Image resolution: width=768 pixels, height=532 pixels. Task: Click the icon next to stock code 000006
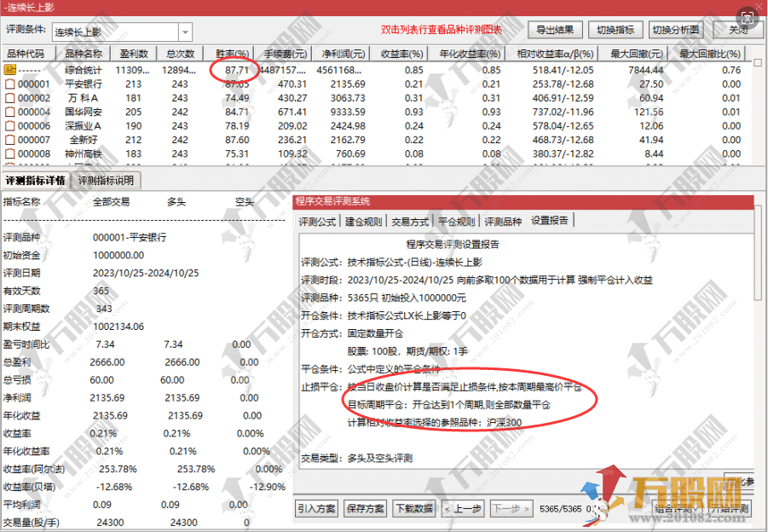(10, 125)
